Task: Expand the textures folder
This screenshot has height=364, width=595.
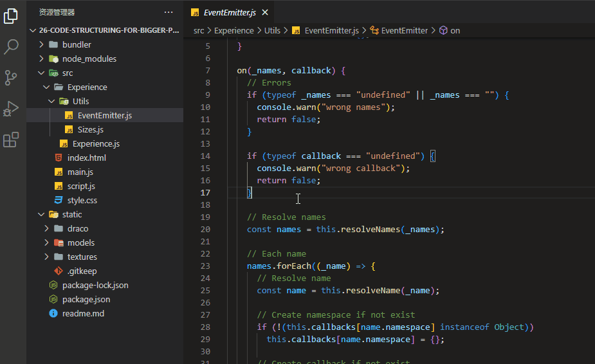Action: point(47,257)
